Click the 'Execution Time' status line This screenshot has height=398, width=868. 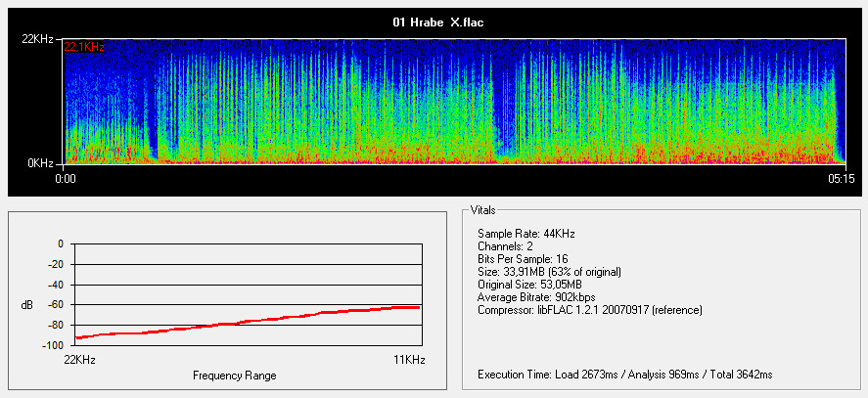pos(624,375)
